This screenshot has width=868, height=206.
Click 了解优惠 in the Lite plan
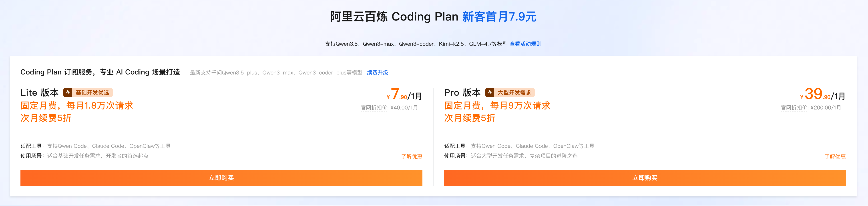(x=411, y=157)
